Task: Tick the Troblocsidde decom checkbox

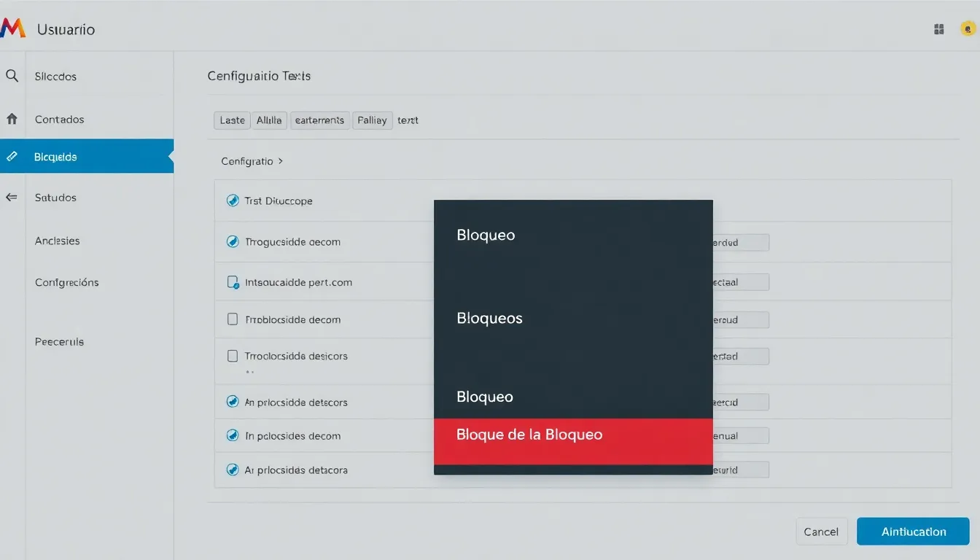Action: click(x=233, y=319)
